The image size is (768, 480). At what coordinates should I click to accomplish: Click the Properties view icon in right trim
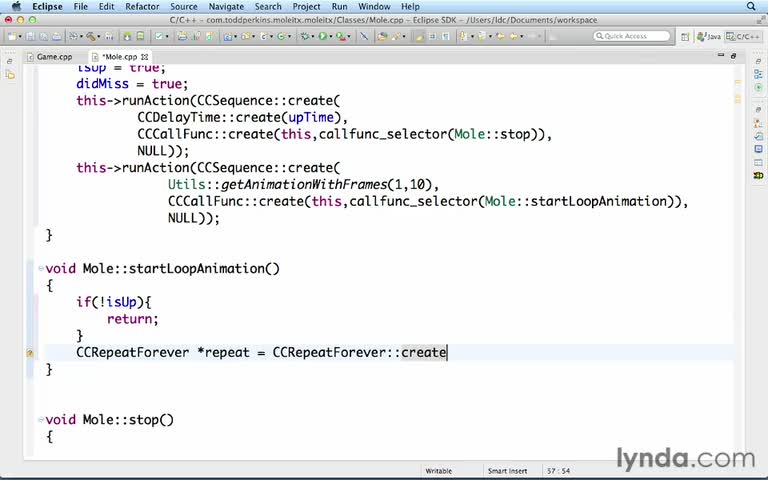(758, 162)
